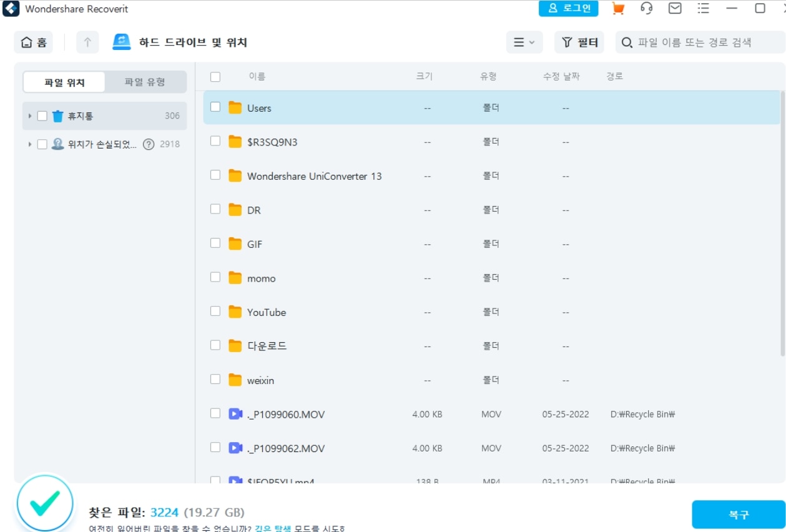786x532 pixels.
Task: Open the view mode dropdown
Action: [524, 42]
